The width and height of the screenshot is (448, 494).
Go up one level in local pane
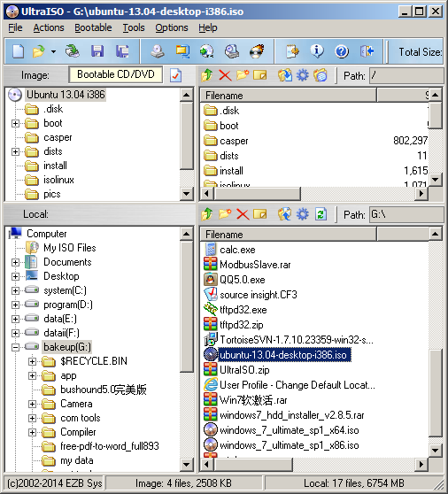click(x=207, y=214)
